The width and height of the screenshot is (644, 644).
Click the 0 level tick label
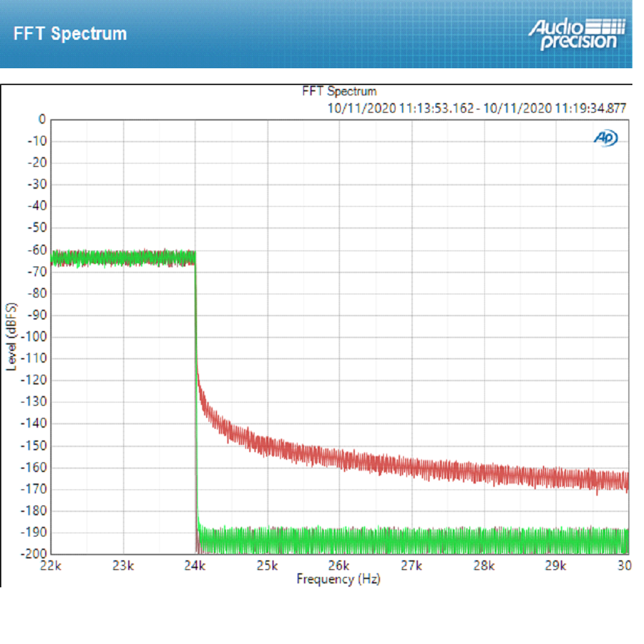42,120
